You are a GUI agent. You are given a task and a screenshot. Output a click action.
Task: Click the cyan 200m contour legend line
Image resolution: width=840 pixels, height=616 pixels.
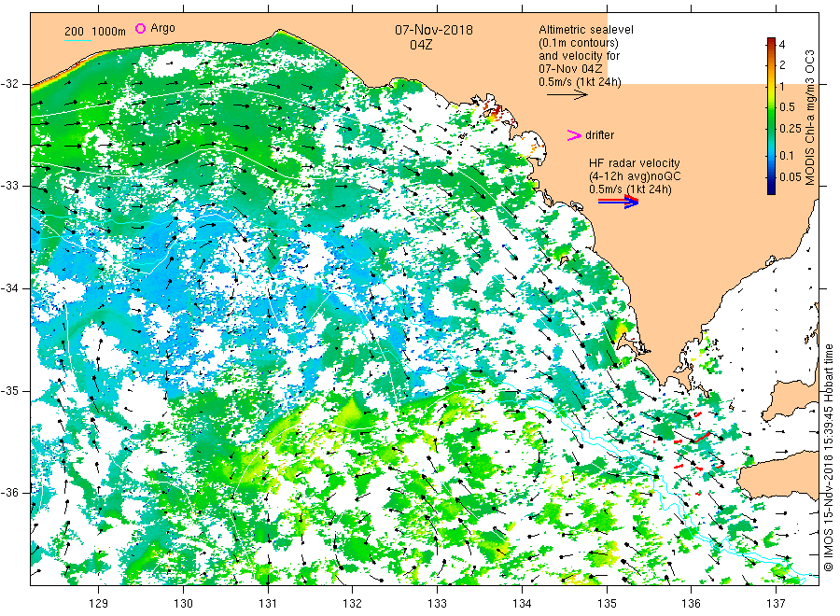tap(77, 40)
